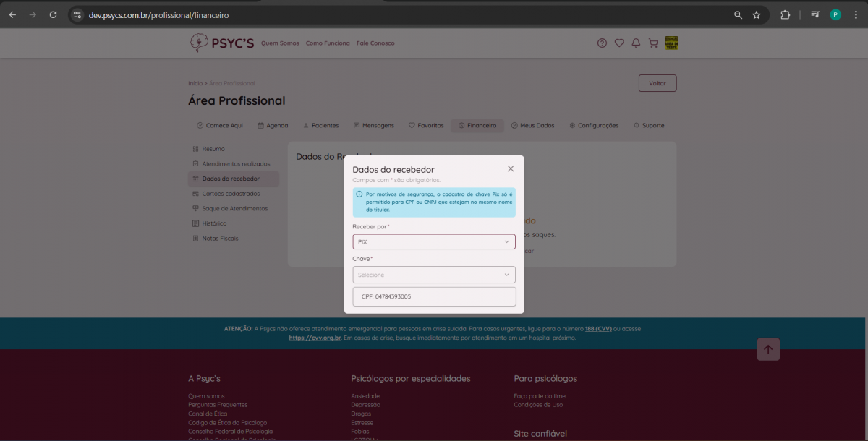Close the Dados do recebedor dialog
Image resolution: width=868 pixels, height=441 pixels.
(x=511, y=168)
